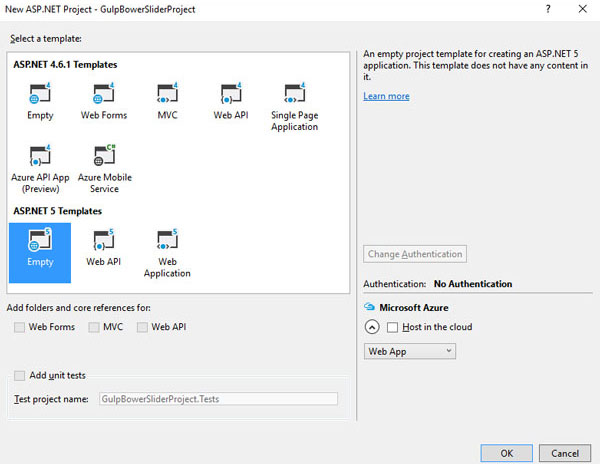Image resolution: width=600 pixels, height=464 pixels.
Task: Select the ASP.NET 4.6.1 Web API template icon
Action: pos(231,93)
